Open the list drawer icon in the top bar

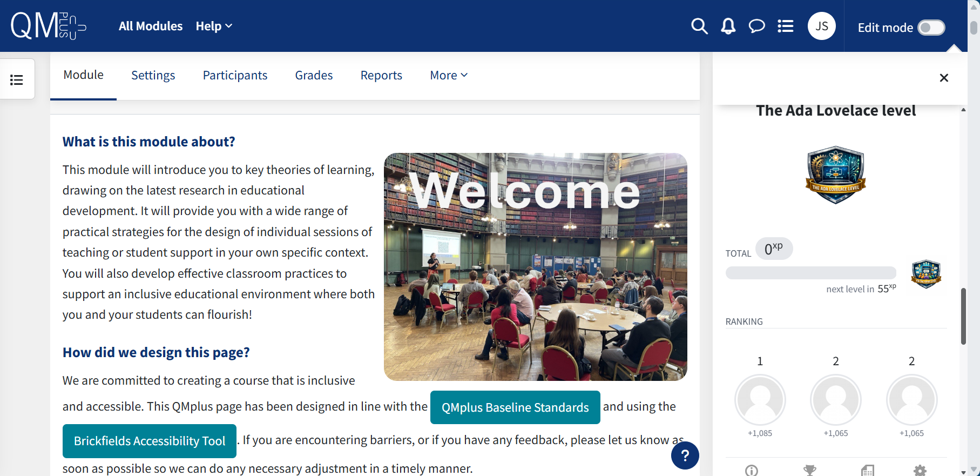click(x=785, y=26)
